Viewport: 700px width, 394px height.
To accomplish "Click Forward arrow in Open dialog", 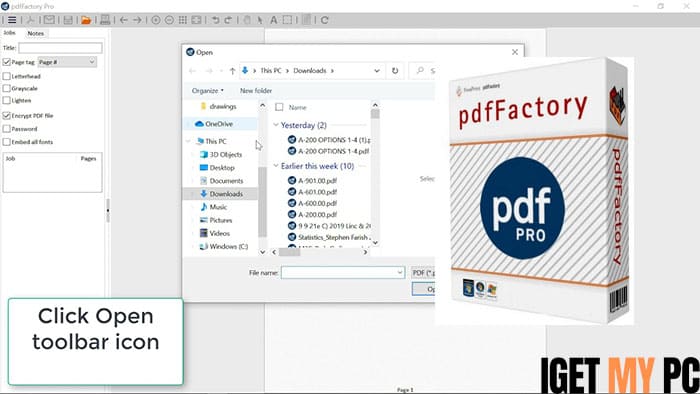I will point(208,71).
